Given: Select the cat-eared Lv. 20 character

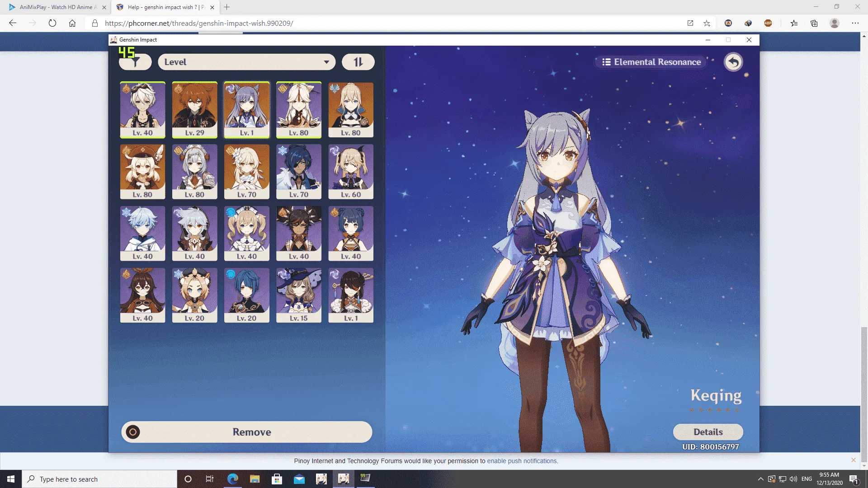Looking at the screenshot, I should (194, 296).
